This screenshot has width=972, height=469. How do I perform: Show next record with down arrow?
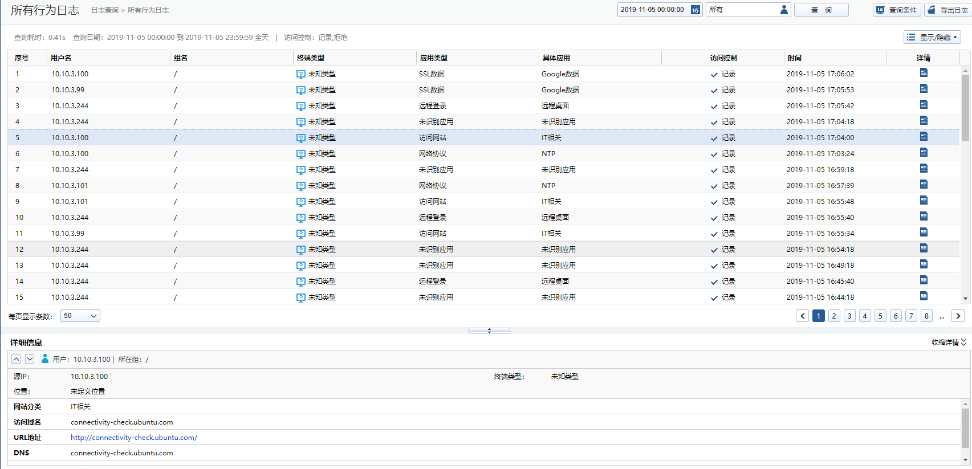click(29, 358)
